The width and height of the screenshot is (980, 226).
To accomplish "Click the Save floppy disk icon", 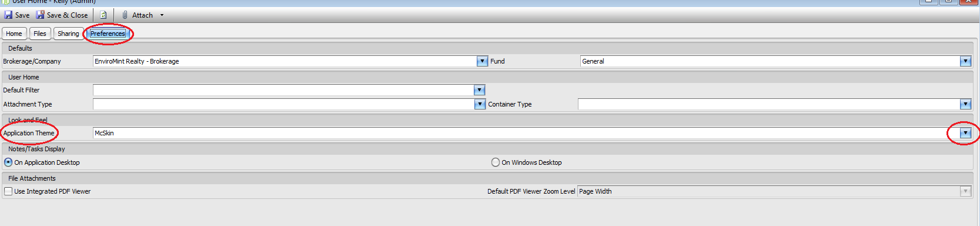I will point(8,15).
